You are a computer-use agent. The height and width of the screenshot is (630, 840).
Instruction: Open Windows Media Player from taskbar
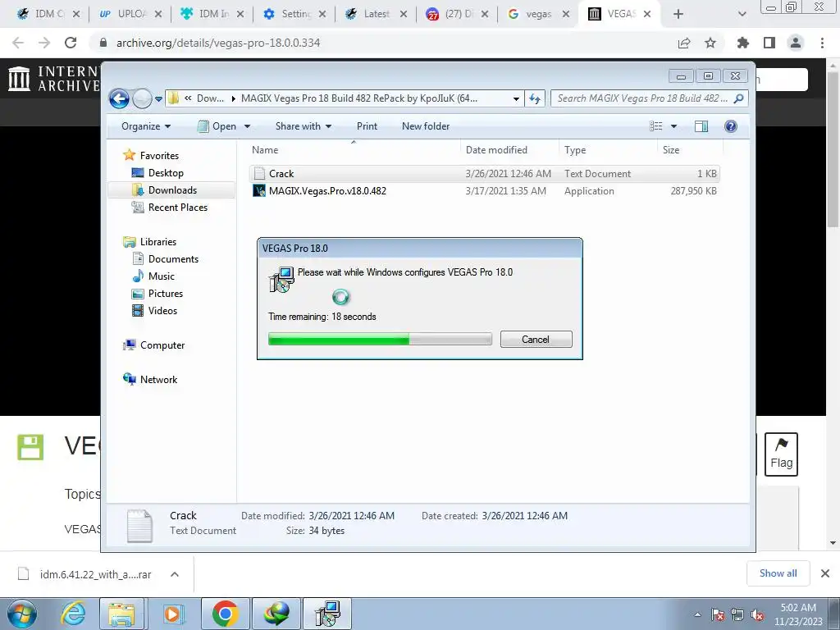point(173,614)
